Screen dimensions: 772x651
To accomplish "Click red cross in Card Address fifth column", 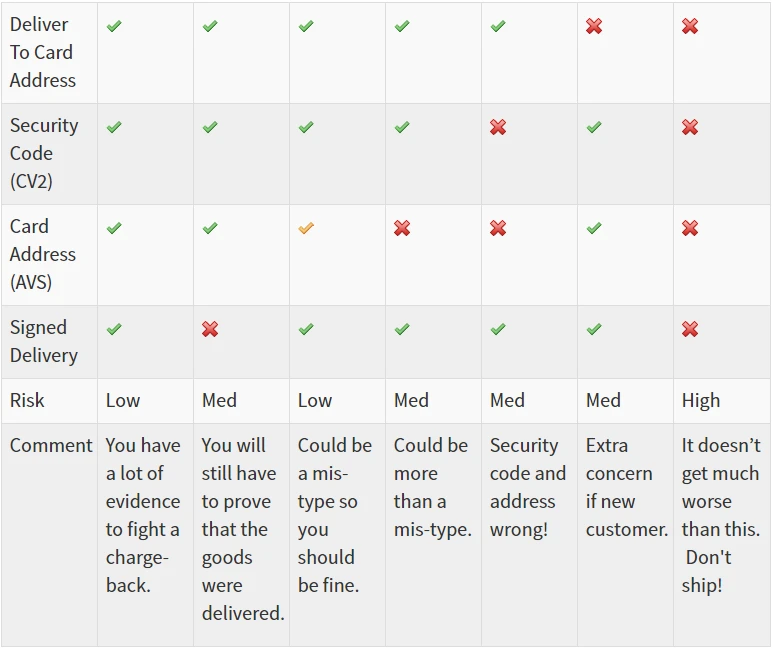I will 498,228.
